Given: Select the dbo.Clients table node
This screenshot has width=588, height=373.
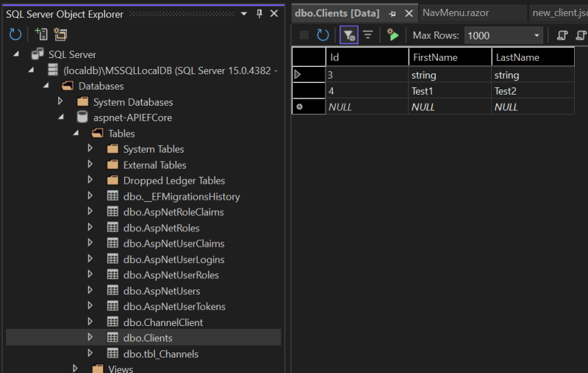Looking at the screenshot, I should (x=148, y=338).
